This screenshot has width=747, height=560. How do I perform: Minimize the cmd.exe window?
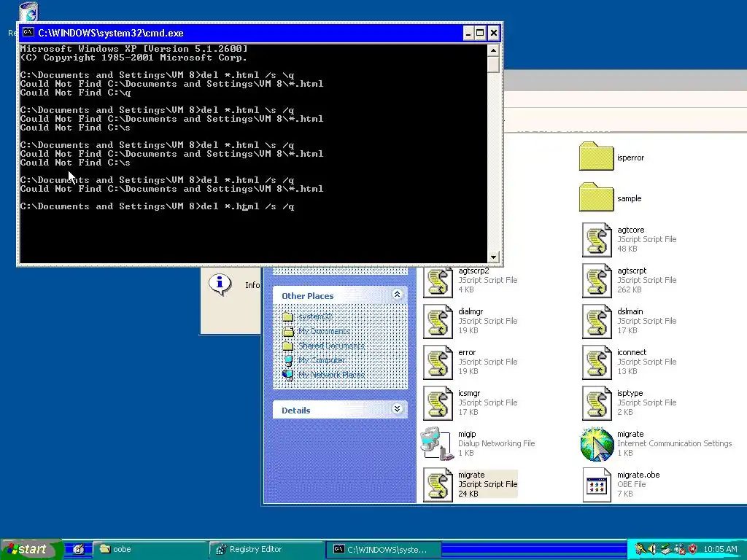click(468, 33)
